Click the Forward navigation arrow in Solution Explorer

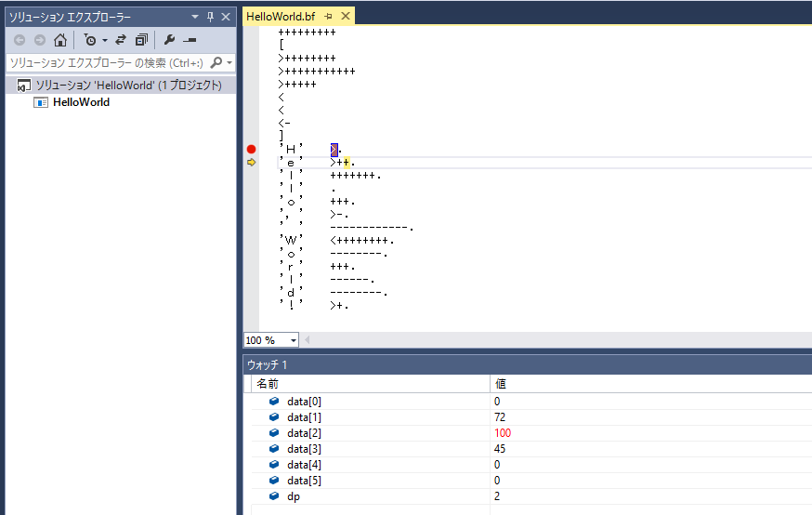coord(40,40)
